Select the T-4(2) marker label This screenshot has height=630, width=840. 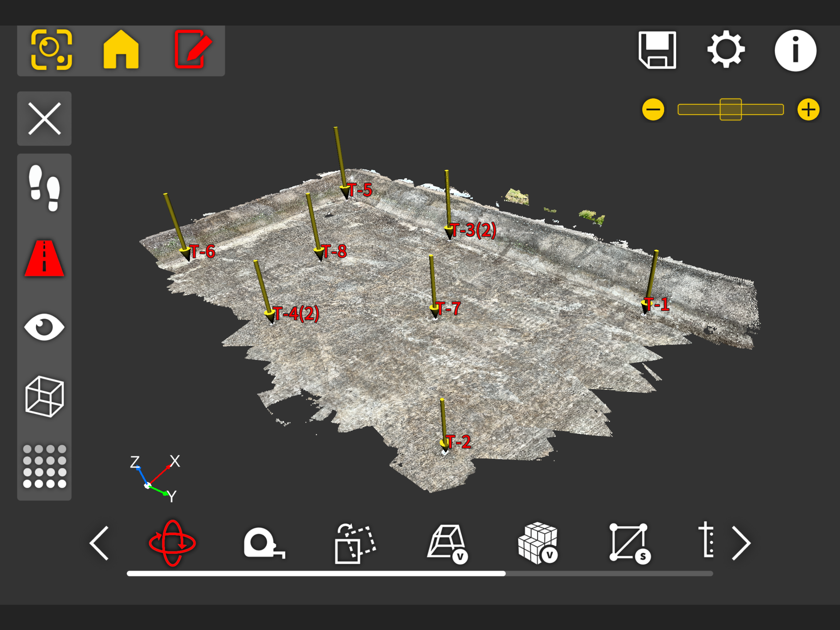297,314
